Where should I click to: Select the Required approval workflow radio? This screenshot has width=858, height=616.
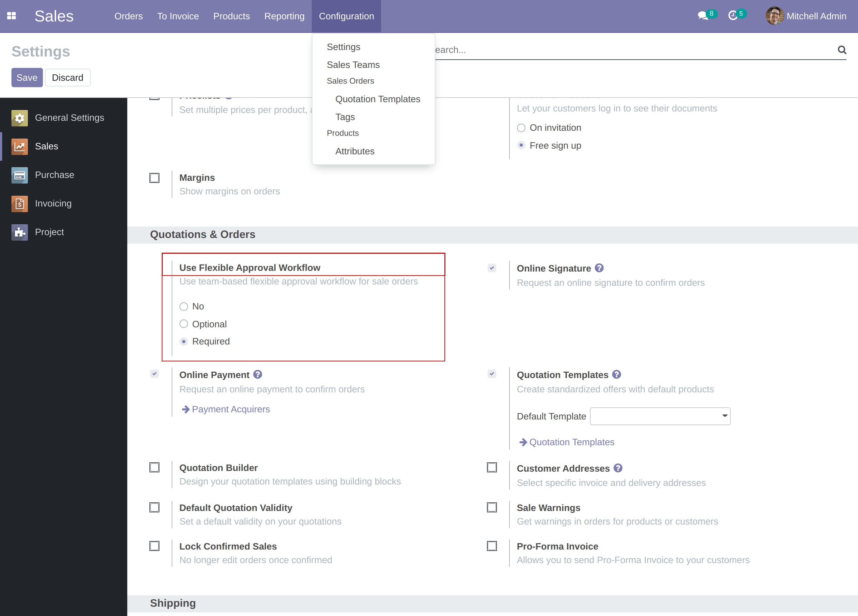point(184,341)
